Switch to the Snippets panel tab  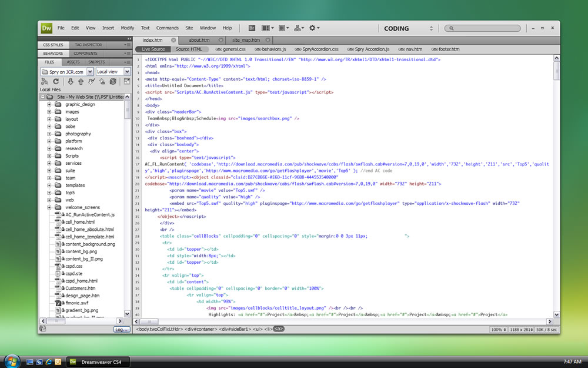(x=96, y=62)
